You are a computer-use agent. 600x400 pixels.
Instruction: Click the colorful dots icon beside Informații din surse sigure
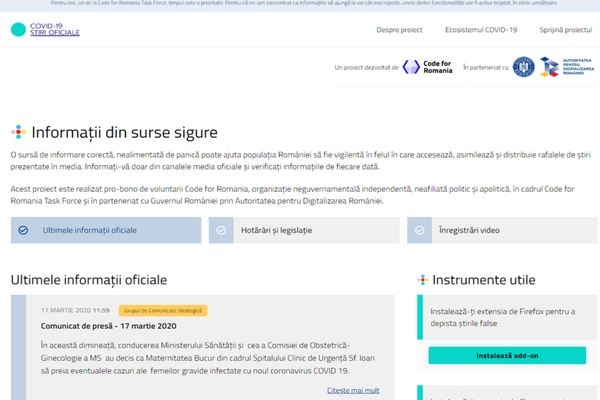tap(18, 132)
